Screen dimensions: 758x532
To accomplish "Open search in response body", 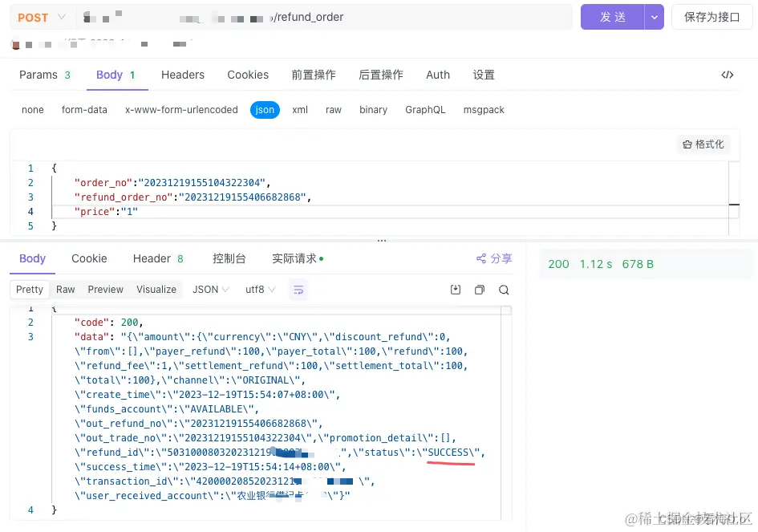I will pyautogui.click(x=504, y=290).
